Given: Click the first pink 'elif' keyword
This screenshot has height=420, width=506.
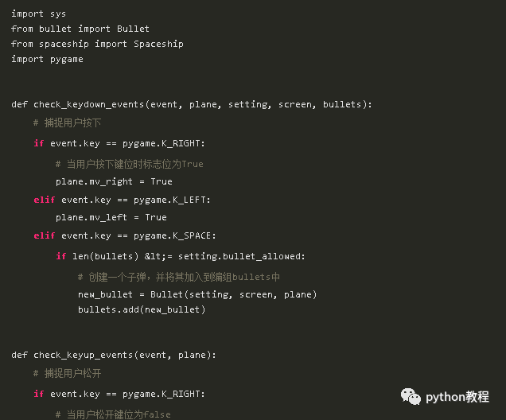Looking at the screenshot, I should point(45,200).
